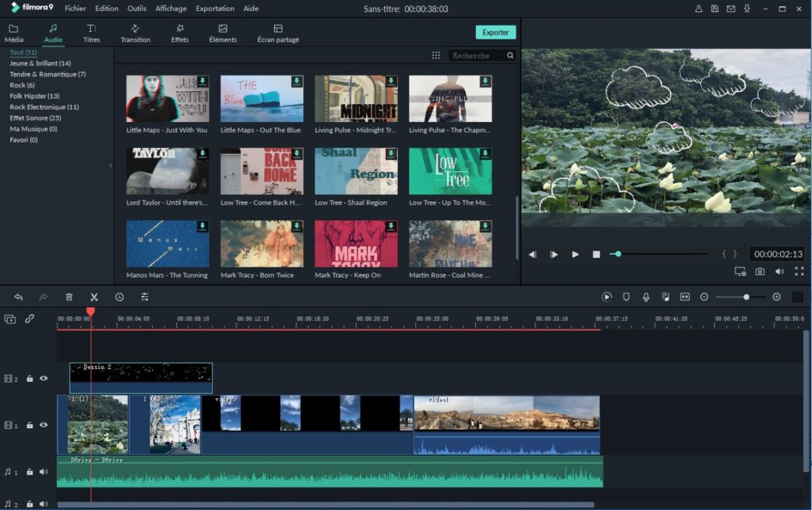Enter fullscreen preview mode
The width and height of the screenshot is (812, 510).
coord(799,271)
